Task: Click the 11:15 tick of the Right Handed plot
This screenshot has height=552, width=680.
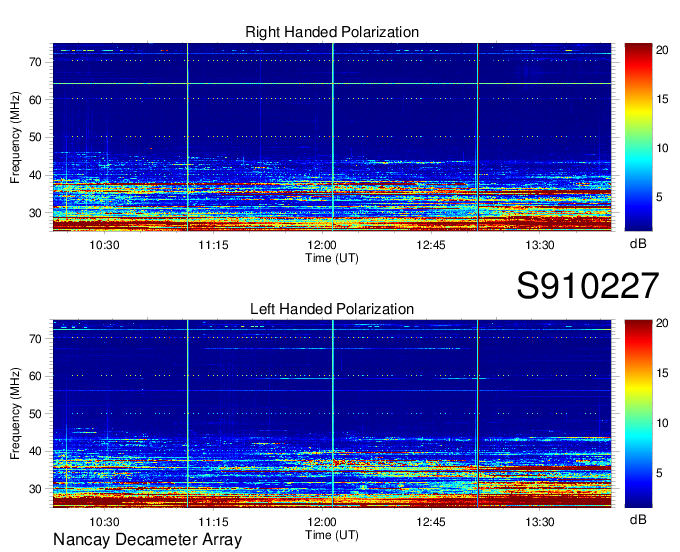Action: pyautogui.click(x=213, y=245)
